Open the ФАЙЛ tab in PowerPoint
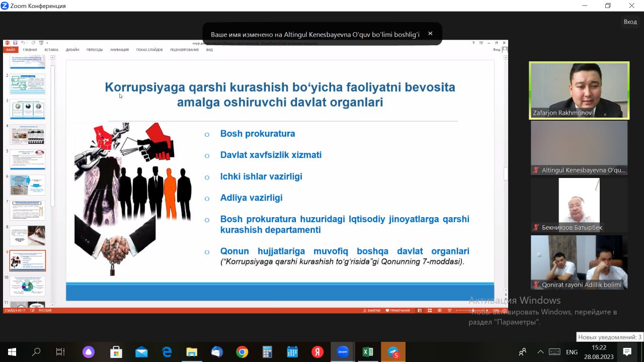This screenshot has width=644, height=362. tap(11, 50)
